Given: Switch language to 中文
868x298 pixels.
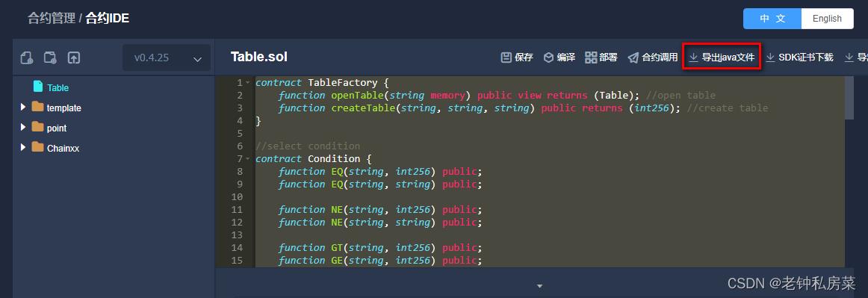Looking at the screenshot, I should [x=772, y=18].
